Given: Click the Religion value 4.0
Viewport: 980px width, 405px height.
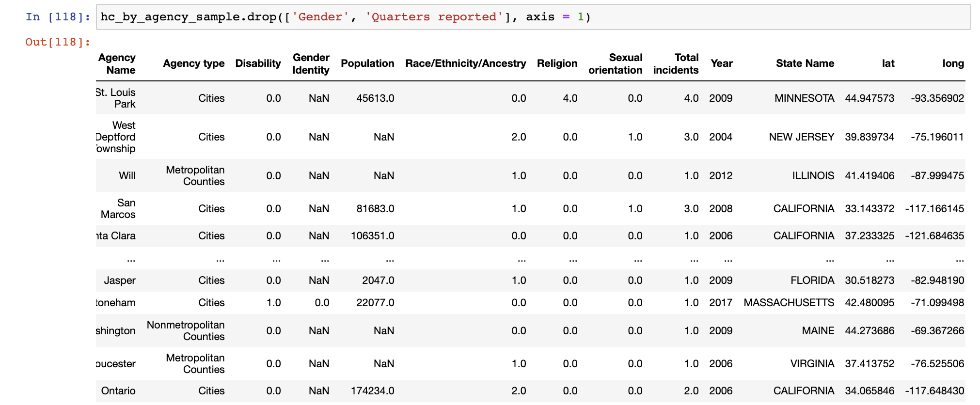Looking at the screenshot, I should point(570,98).
